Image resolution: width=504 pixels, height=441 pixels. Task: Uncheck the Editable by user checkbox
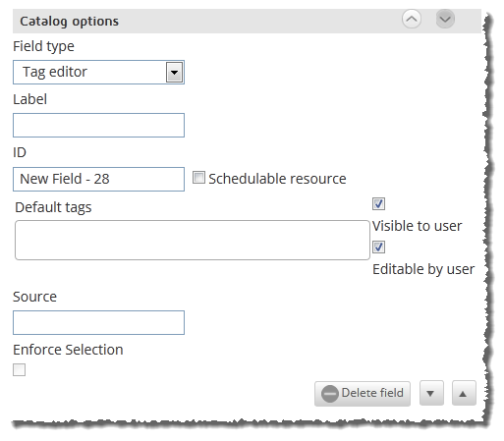[378, 247]
